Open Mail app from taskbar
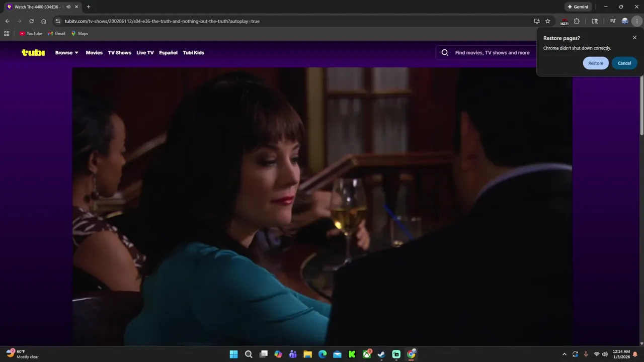The height and width of the screenshot is (362, 644). pos(337,354)
